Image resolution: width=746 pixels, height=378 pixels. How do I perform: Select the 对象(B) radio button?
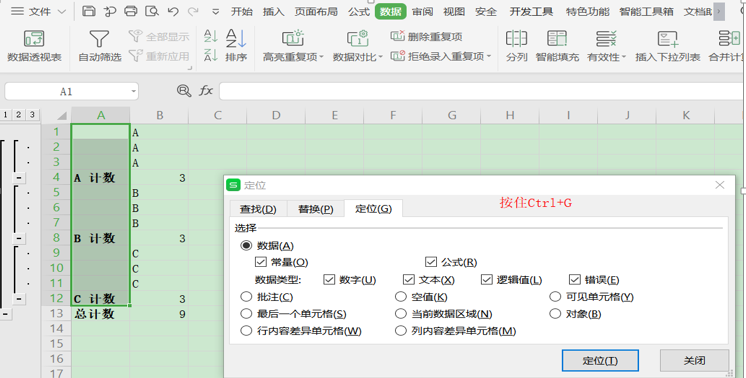tap(555, 314)
